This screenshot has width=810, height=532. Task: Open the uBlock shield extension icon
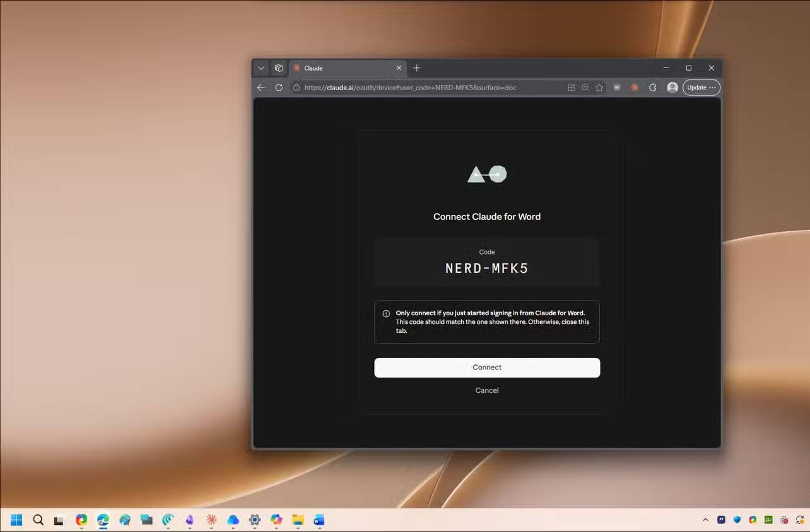click(x=617, y=88)
